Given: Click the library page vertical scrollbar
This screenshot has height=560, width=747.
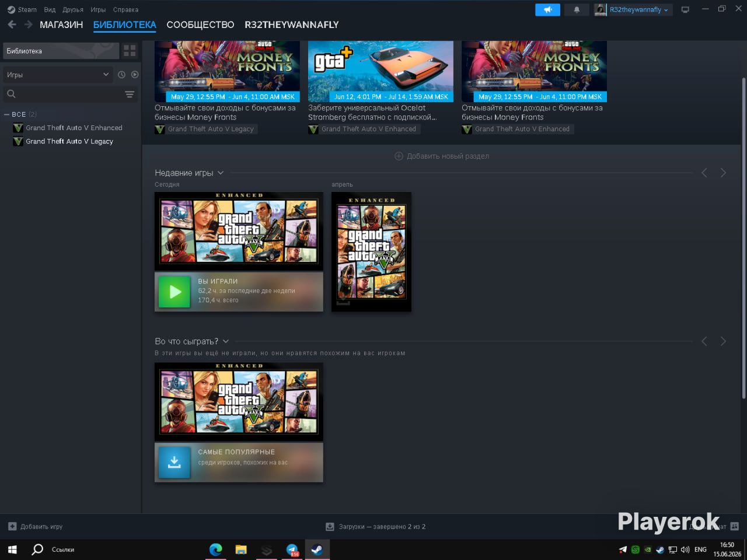Looking at the screenshot, I should pos(743,238).
